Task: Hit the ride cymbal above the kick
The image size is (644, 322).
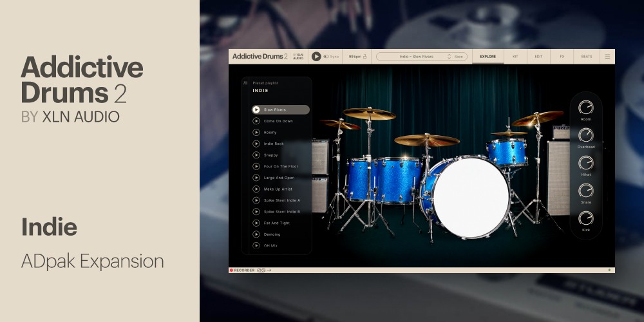Action: pos(427,140)
